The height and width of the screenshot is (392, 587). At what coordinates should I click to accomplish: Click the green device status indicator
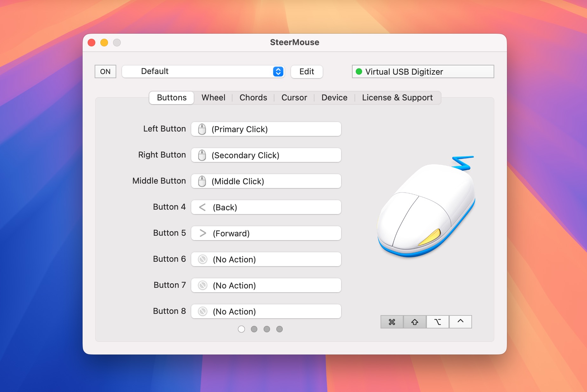click(359, 71)
